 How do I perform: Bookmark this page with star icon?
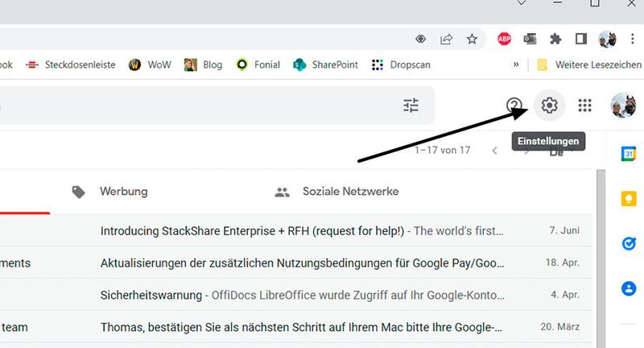472,39
